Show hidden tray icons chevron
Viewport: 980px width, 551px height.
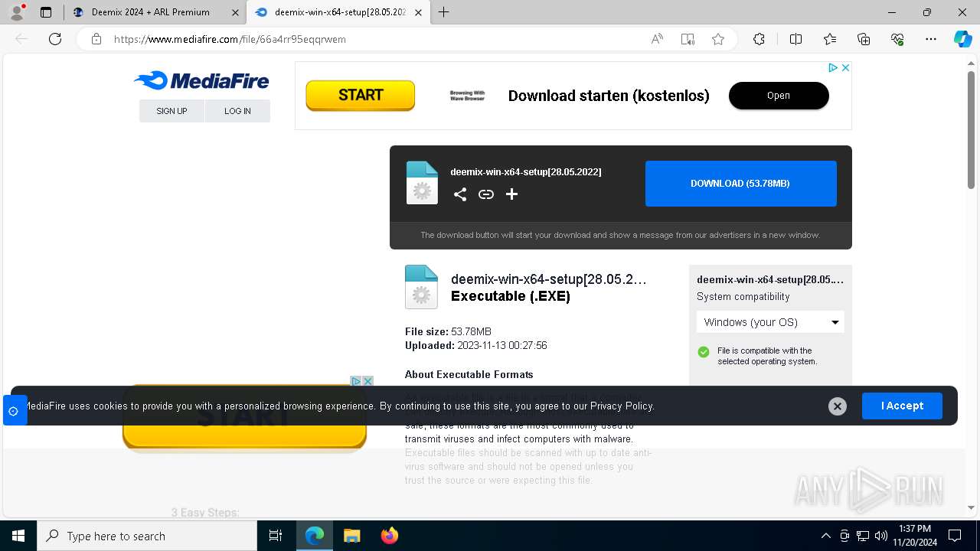[825, 536]
